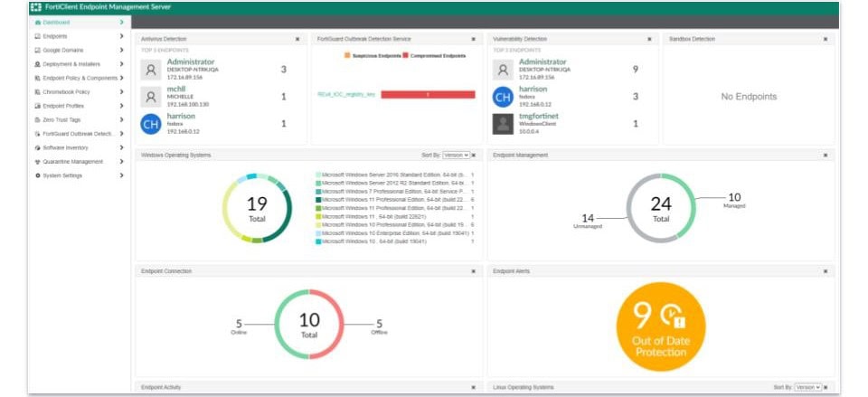Image resolution: width=868 pixels, height=397 pixels.
Task: Close the Vulnerability Detection widget
Action: point(649,39)
